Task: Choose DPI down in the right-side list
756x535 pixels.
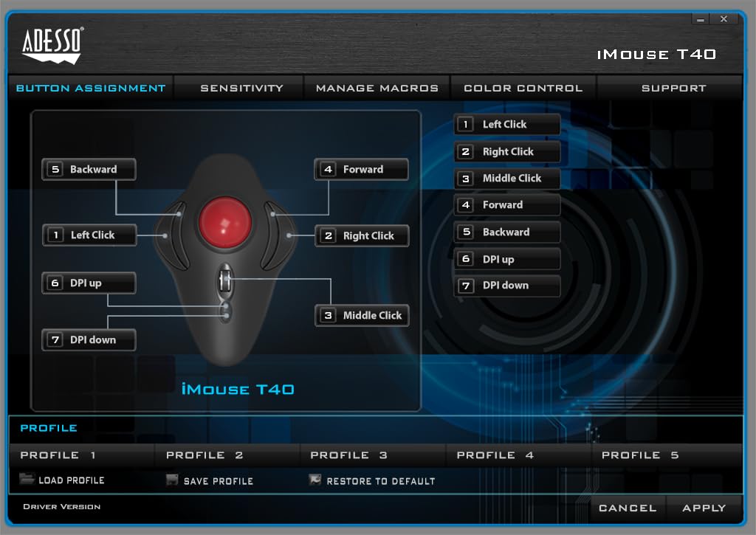Action: point(506,286)
